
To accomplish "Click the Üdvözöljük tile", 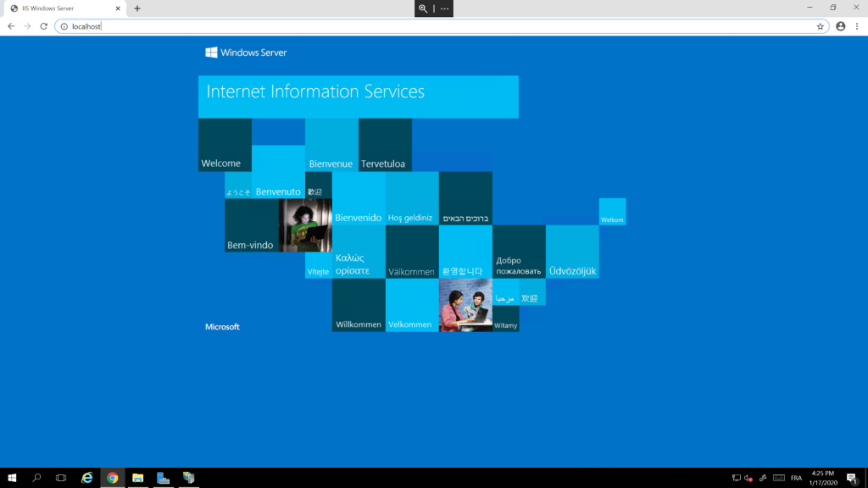I will 572,252.
